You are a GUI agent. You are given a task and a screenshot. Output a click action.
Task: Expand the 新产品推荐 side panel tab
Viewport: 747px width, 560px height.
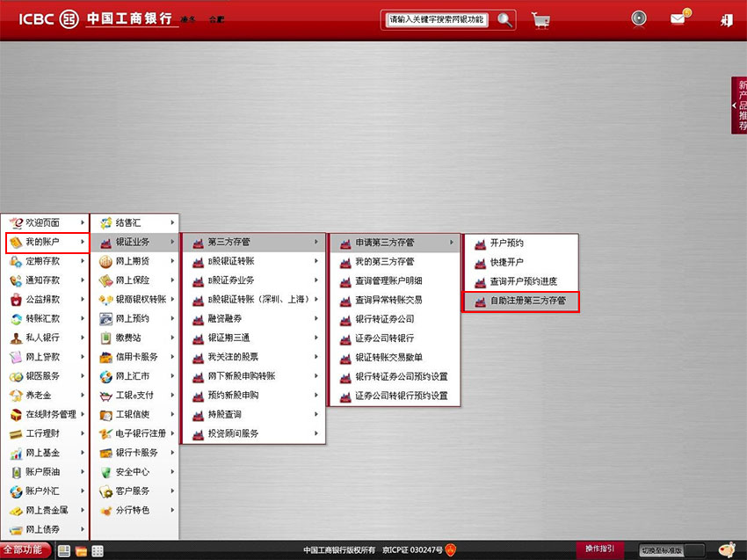739,105
